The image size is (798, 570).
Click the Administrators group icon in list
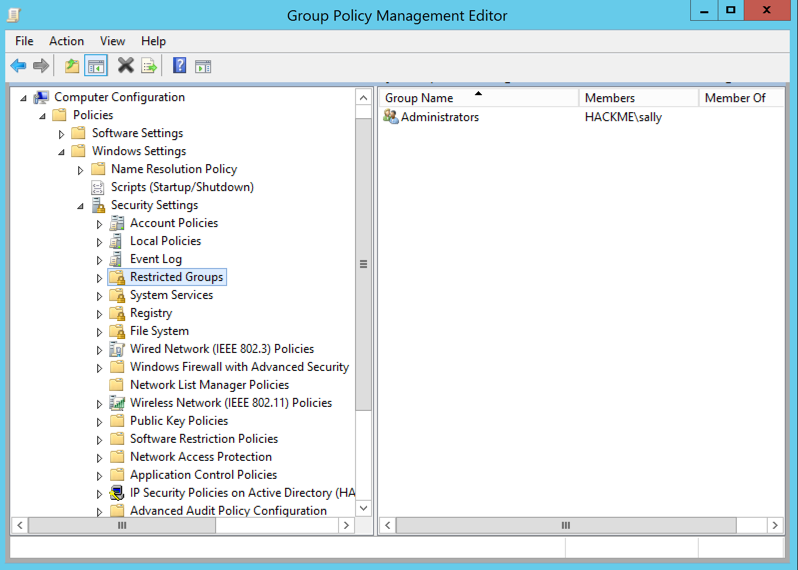[x=390, y=117]
